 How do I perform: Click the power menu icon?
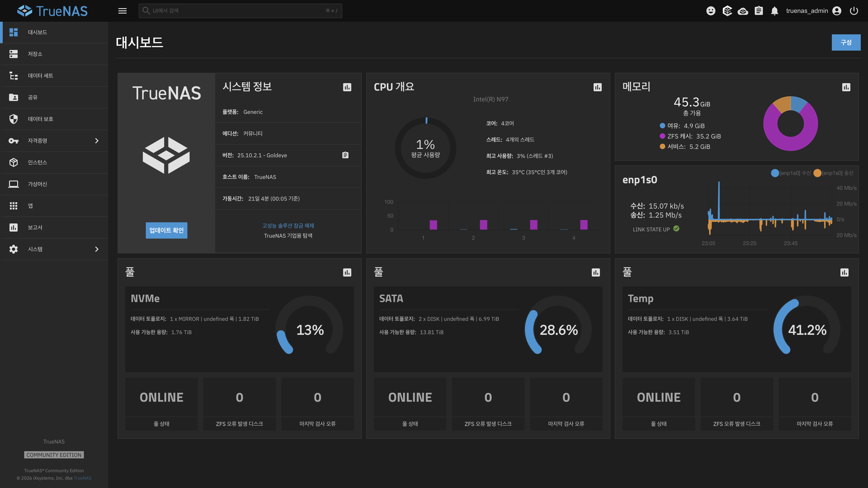[854, 11]
